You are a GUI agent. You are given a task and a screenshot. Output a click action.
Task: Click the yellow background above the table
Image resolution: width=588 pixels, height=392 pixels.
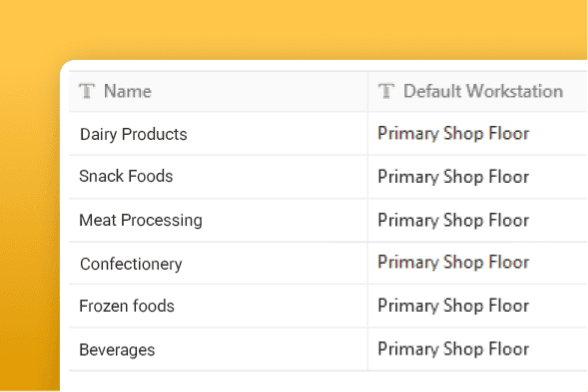(294, 28)
